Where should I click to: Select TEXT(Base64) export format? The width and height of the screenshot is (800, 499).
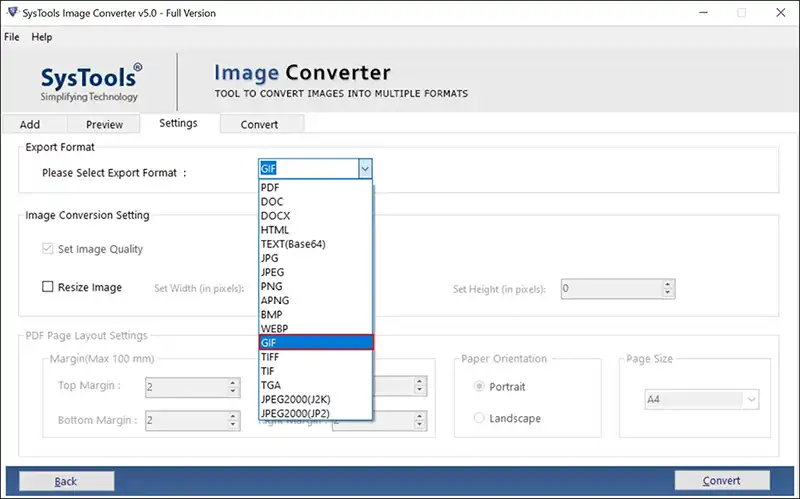315,244
